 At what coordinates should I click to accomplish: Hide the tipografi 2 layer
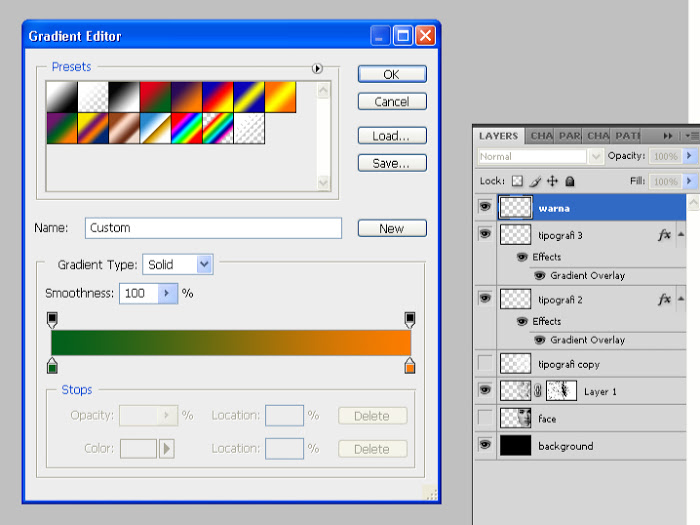point(485,298)
